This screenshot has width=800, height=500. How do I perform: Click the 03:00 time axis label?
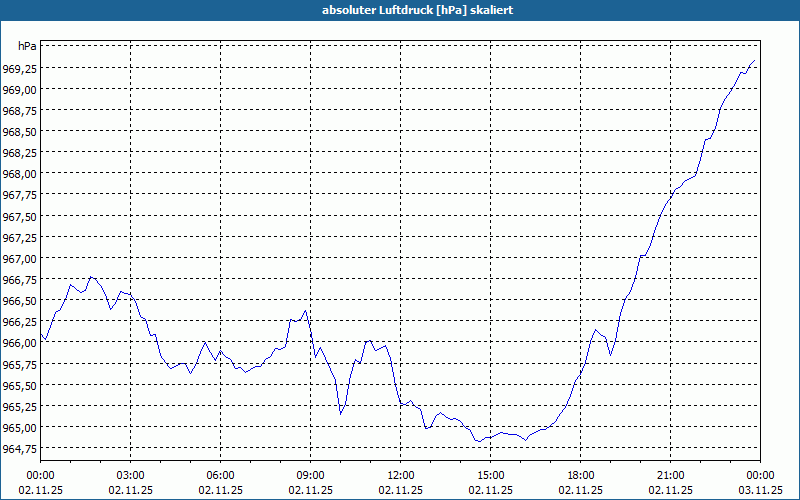pyautogui.click(x=131, y=476)
